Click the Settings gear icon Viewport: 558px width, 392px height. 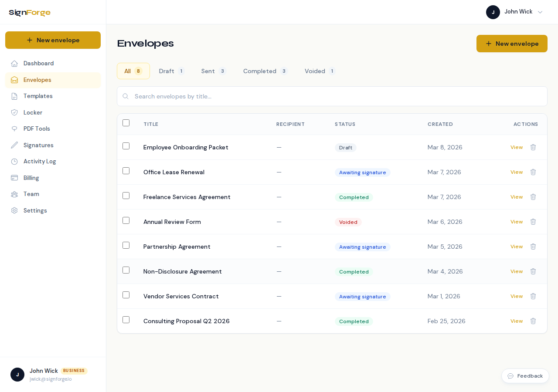(x=14, y=211)
